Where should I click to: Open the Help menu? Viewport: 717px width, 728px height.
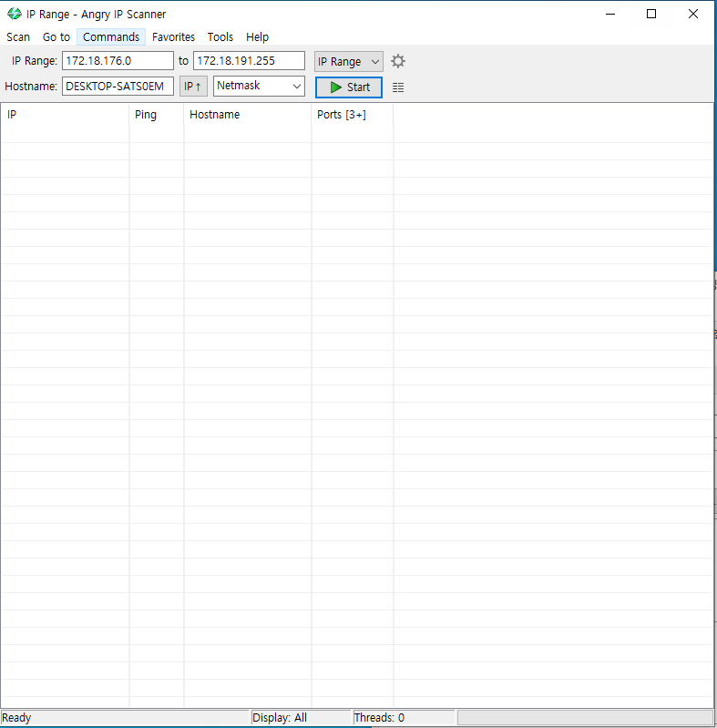(257, 37)
